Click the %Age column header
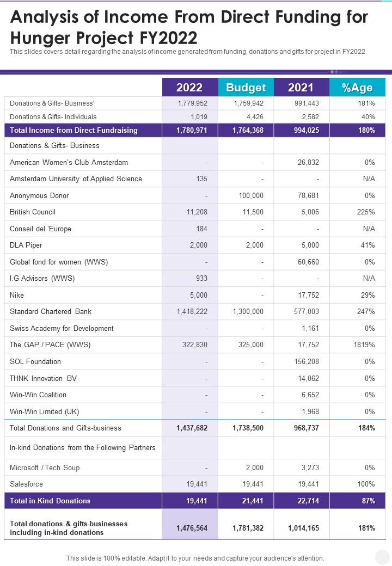This screenshot has width=392, height=566. click(357, 87)
